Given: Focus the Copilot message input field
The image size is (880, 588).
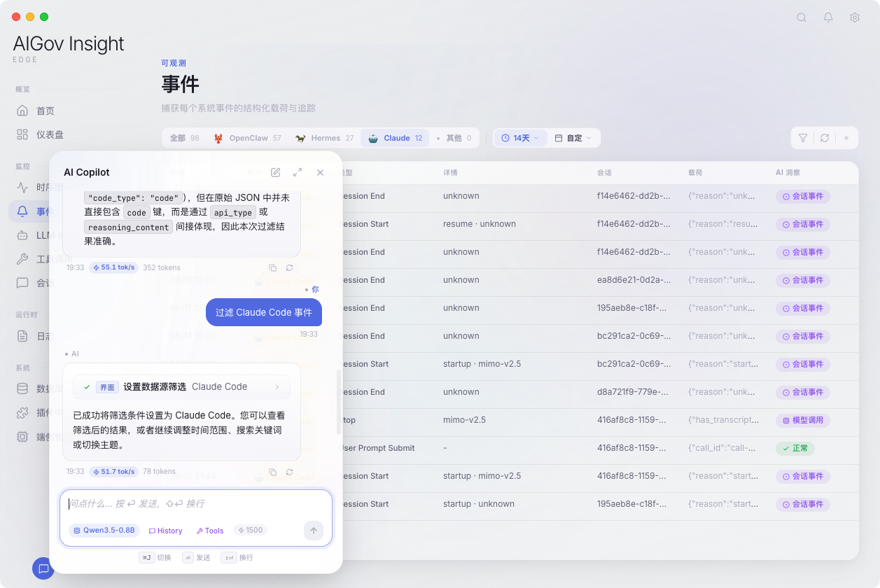Looking at the screenshot, I should click(x=195, y=504).
